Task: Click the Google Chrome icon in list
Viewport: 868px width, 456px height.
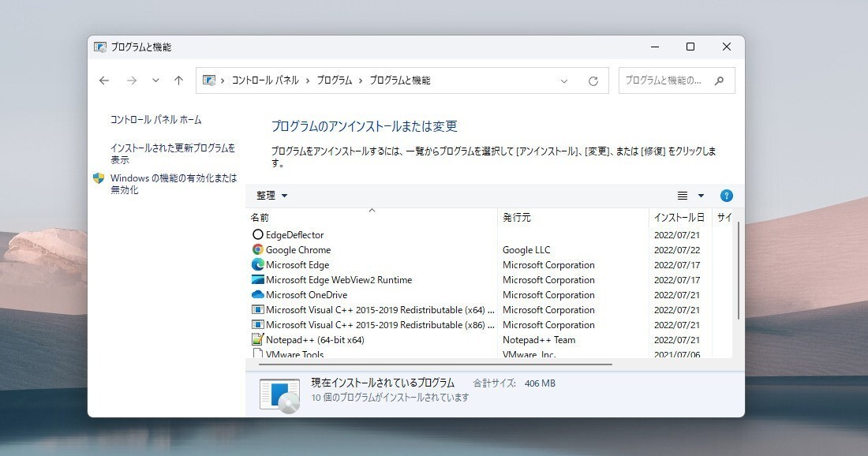Action: point(257,249)
